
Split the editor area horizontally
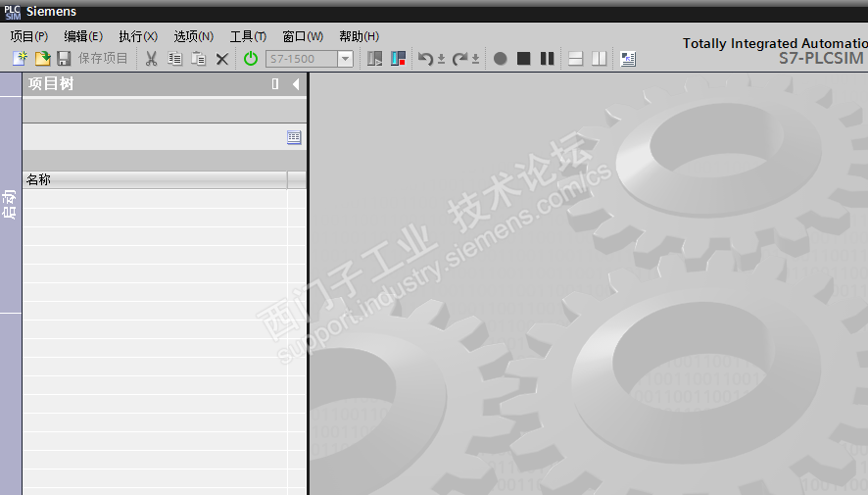click(x=576, y=58)
